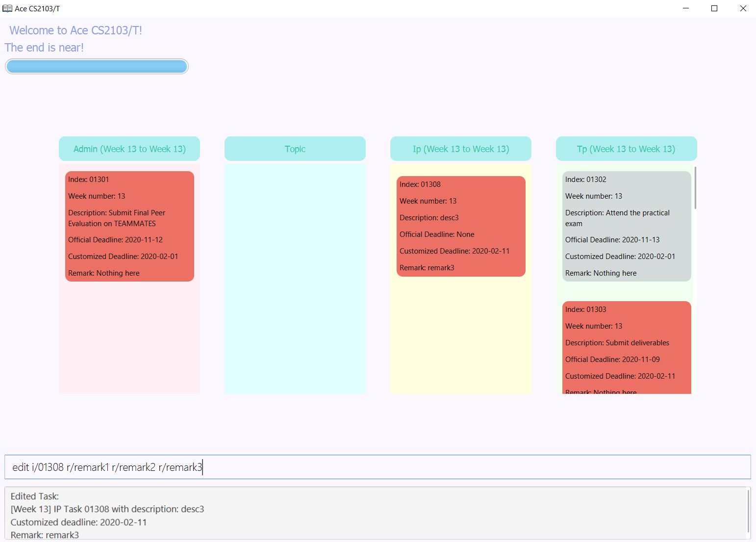Click 'Remark: remark3' in the result panel
The width and height of the screenshot is (756, 542).
pos(45,535)
